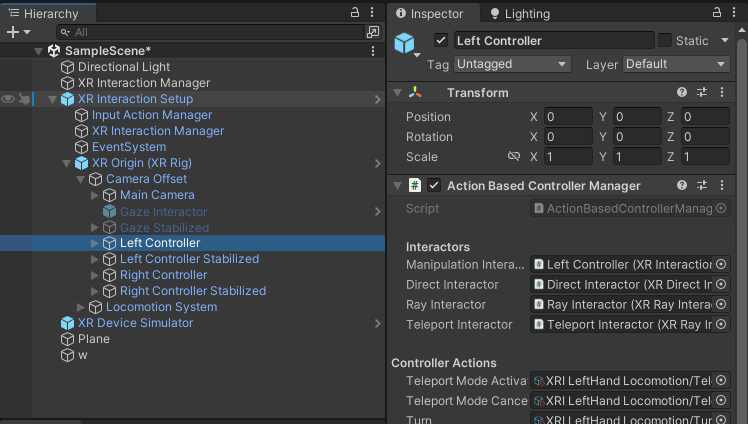Viewport: 748px width, 424px height.
Task: Open Action Based Controller Manager options menu
Action: [x=722, y=185]
